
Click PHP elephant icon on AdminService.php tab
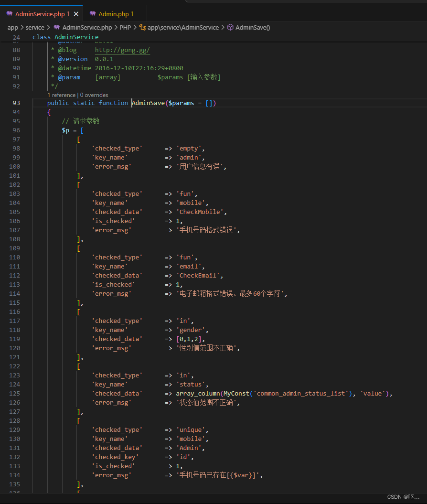click(9, 14)
